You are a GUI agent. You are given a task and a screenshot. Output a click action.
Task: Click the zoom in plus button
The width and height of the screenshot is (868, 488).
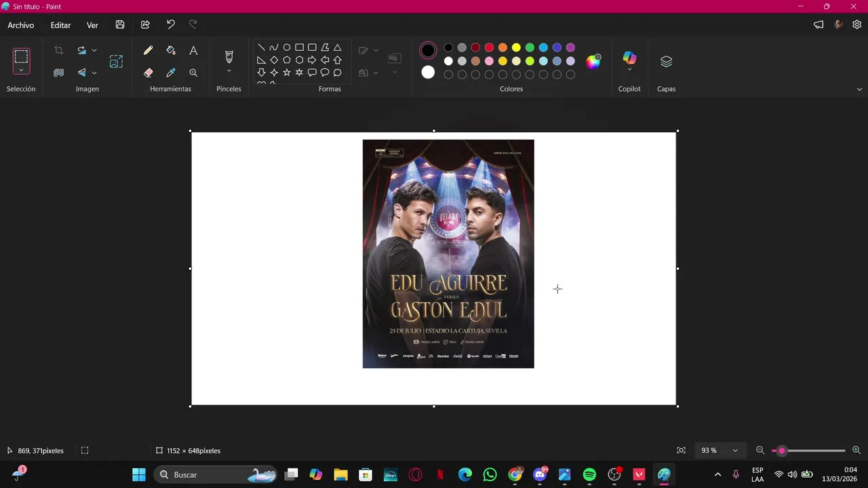856,451
